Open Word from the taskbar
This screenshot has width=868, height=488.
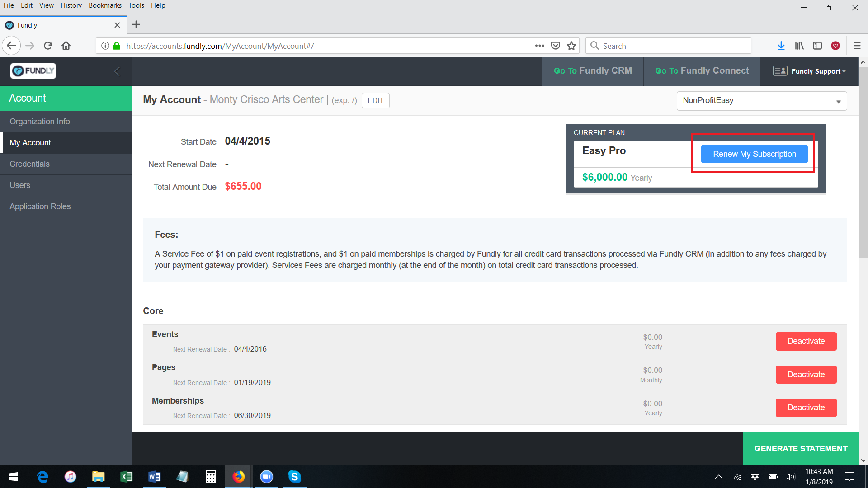point(154,477)
